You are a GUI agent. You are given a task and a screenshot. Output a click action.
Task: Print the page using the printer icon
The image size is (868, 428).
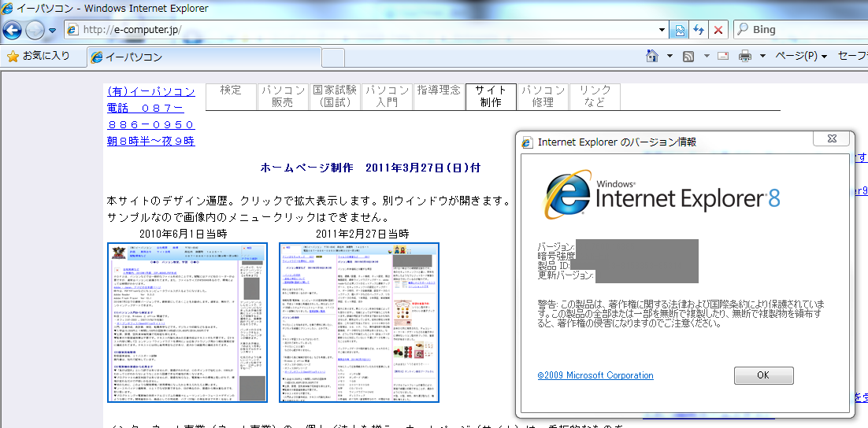tap(745, 56)
